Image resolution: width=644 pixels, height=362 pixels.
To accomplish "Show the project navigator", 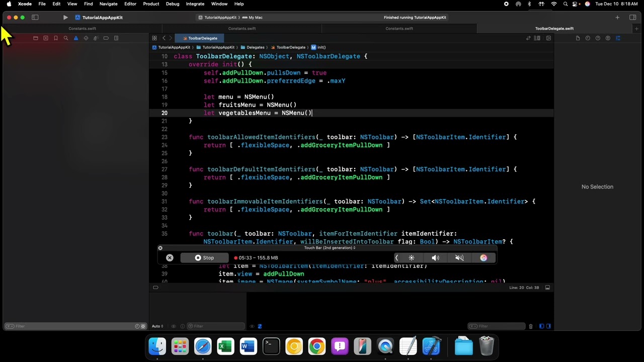I will click(35, 38).
